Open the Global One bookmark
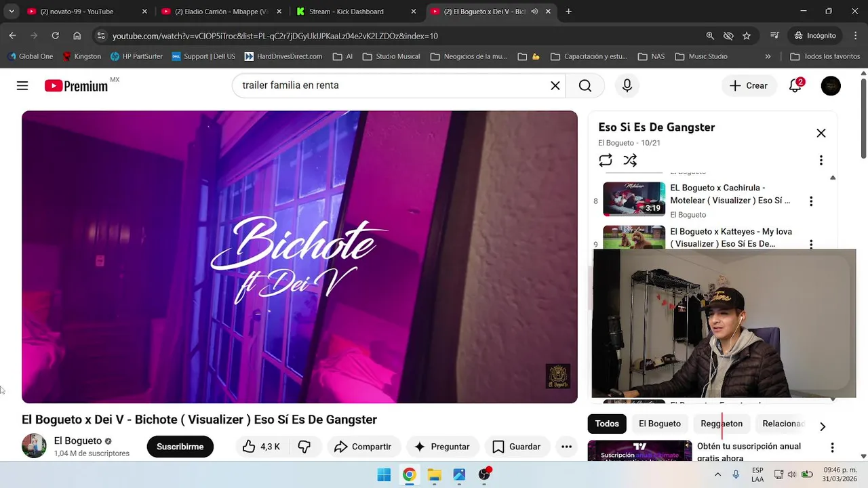This screenshot has height=488, width=868. (30, 56)
